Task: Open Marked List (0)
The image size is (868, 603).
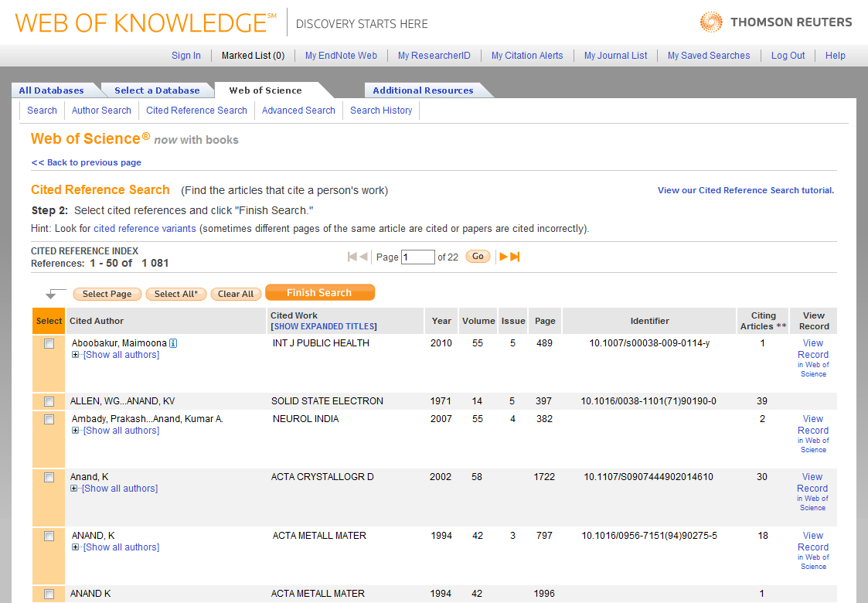Action: point(253,56)
